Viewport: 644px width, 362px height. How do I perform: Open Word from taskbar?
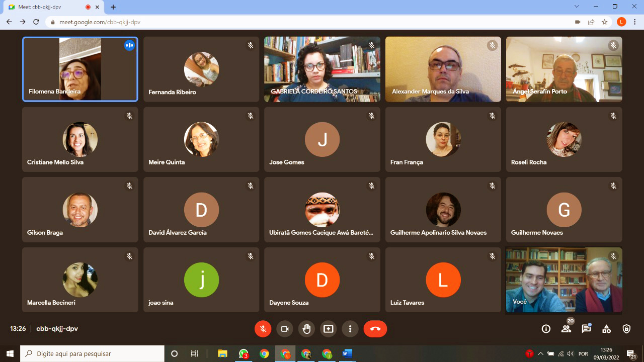coord(347,353)
